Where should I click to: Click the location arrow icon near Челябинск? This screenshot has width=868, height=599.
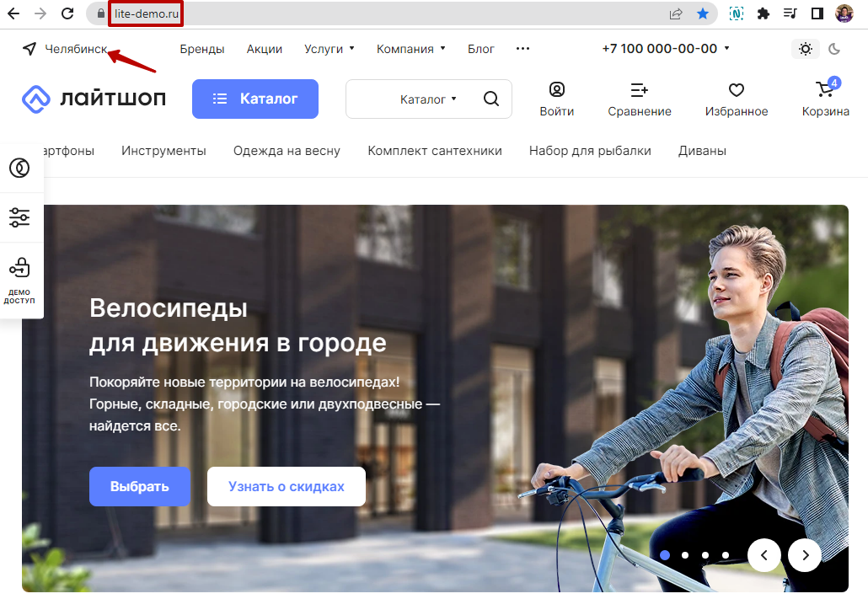29,49
